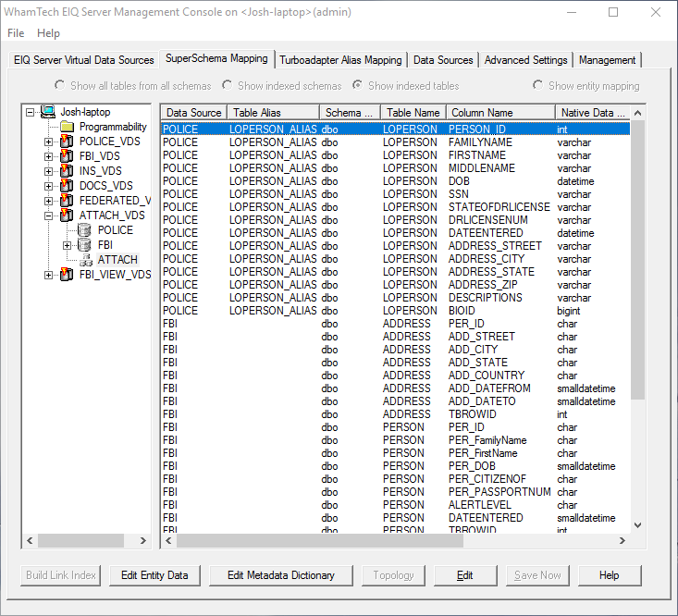Screen dimensions: 678x616
Task: Sort by the Table Alias column header
Action: (273, 113)
